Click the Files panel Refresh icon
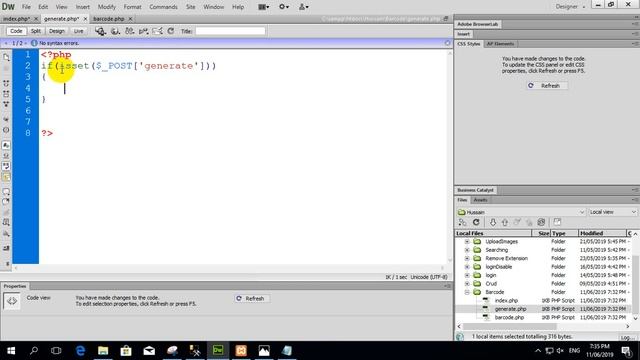The height and width of the screenshot is (360, 640). click(x=476, y=222)
